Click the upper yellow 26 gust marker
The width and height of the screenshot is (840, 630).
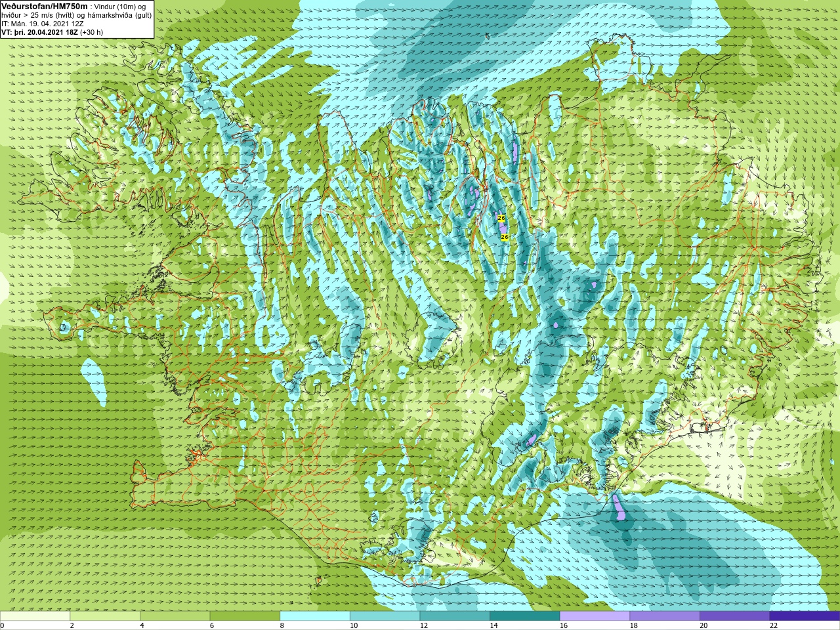(501, 218)
